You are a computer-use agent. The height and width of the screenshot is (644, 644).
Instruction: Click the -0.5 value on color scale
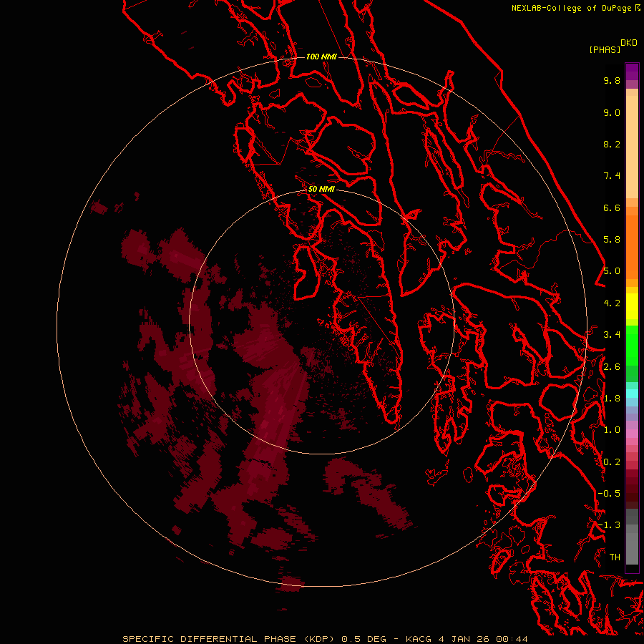point(609,494)
